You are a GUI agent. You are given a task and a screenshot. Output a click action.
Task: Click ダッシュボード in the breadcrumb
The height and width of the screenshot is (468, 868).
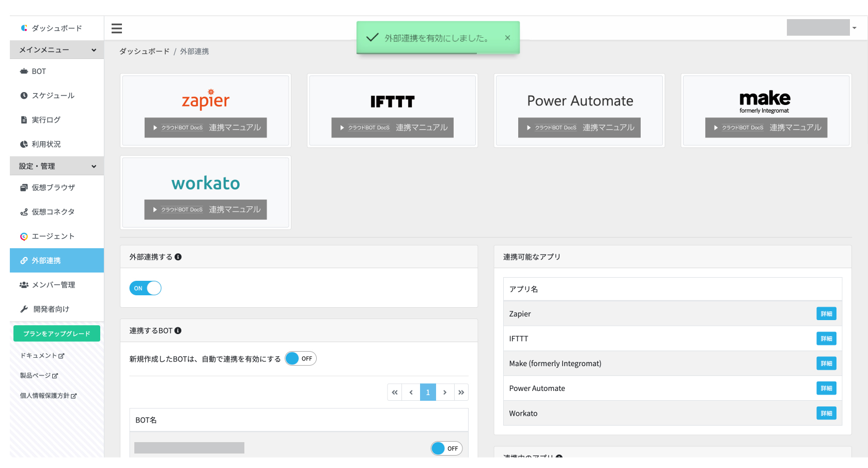click(144, 51)
